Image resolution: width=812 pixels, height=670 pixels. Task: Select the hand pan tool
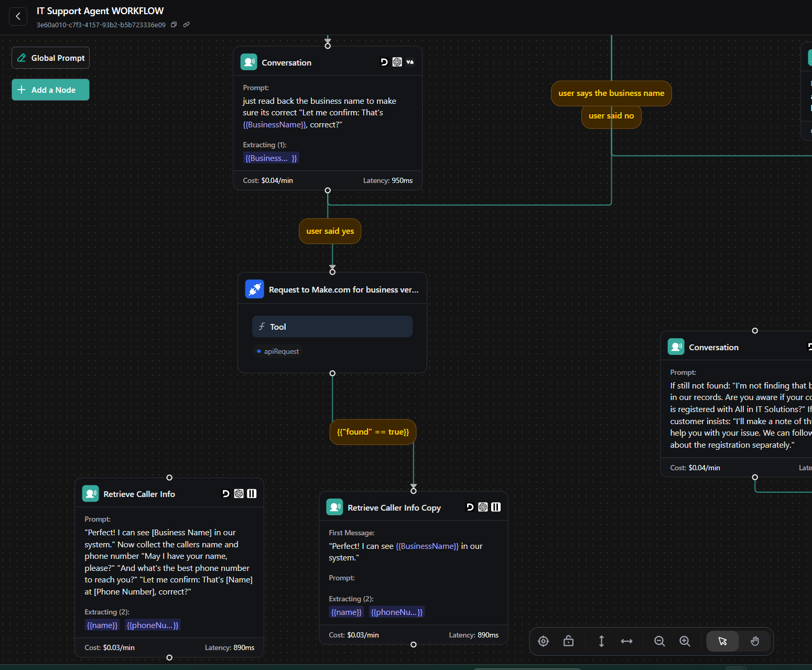click(754, 641)
